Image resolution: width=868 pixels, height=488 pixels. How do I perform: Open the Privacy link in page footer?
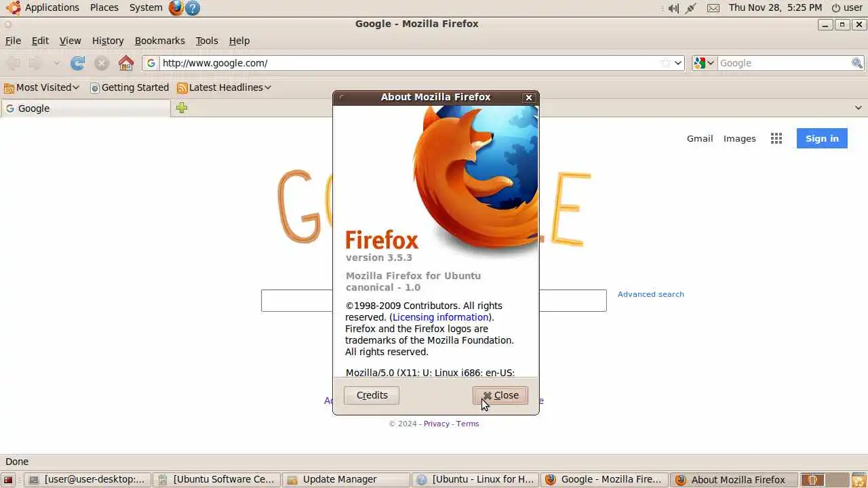pyautogui.click(x=437, y=424)
